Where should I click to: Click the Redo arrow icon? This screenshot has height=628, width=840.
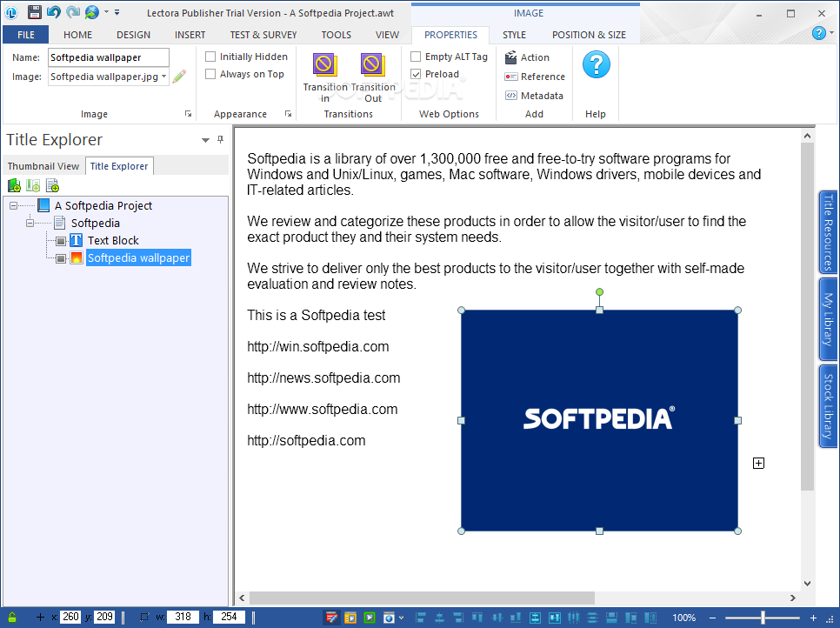click(72, 12)
